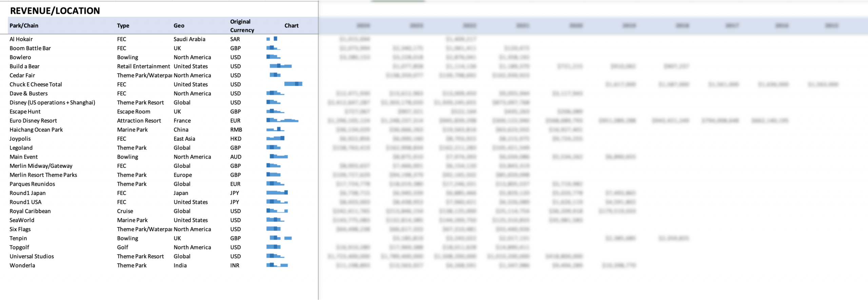Select the Retail Entertainment type cell
The height and width of the screenshot is (300, 868).
(143, 66)
